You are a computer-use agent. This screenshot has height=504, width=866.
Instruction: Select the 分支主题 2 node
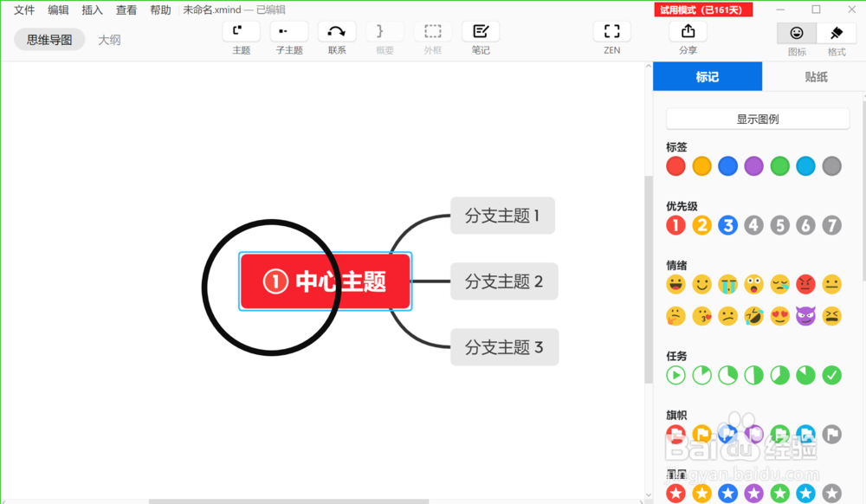[x=504, y=281]
